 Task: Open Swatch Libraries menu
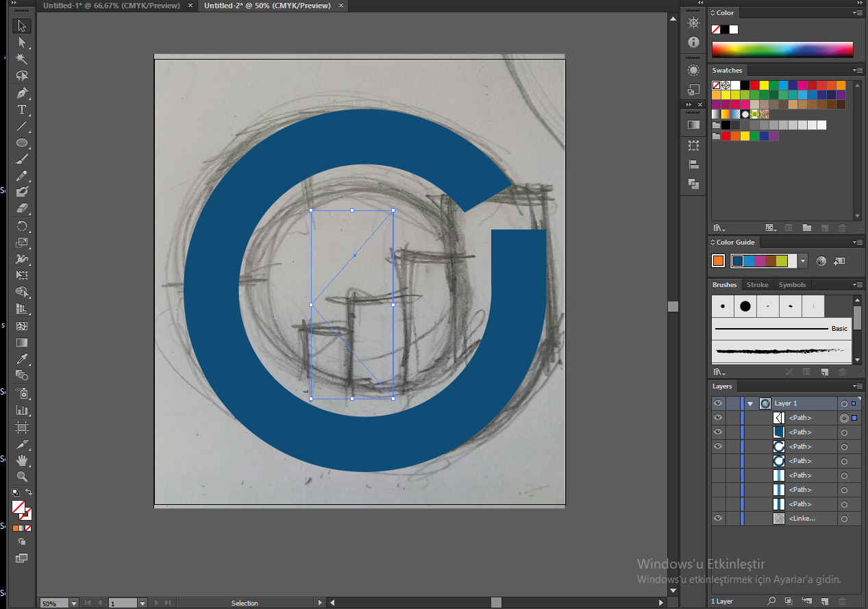point(719,228)
